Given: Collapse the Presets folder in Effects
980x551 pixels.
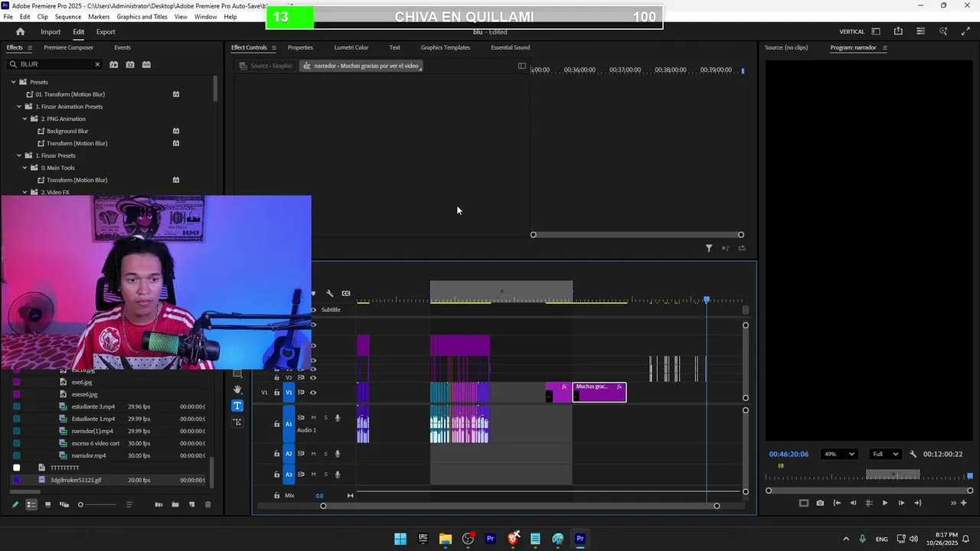Looking at the screenshot, I should pyautogui.click(x=13, y=82).
